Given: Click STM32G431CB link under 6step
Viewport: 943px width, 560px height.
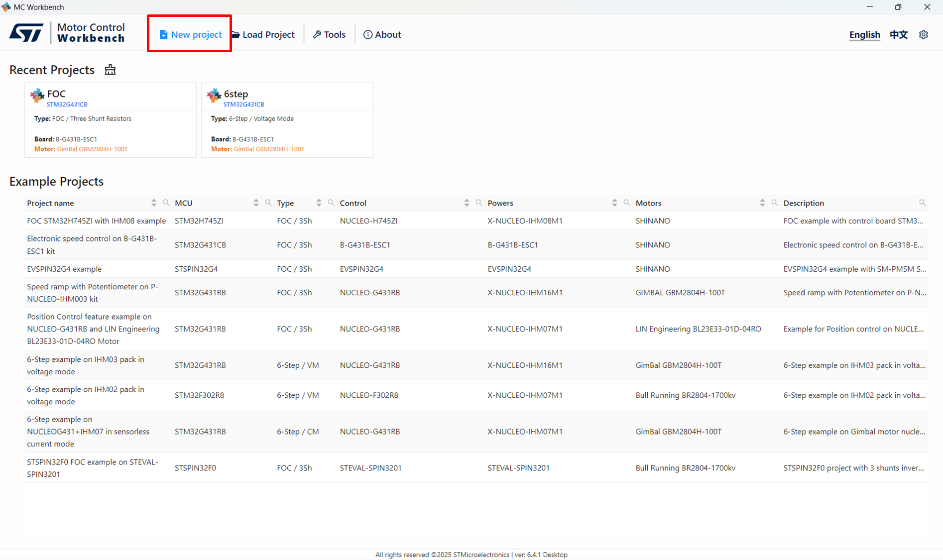Looking at the screenshot, I should (x=243, y=105).
